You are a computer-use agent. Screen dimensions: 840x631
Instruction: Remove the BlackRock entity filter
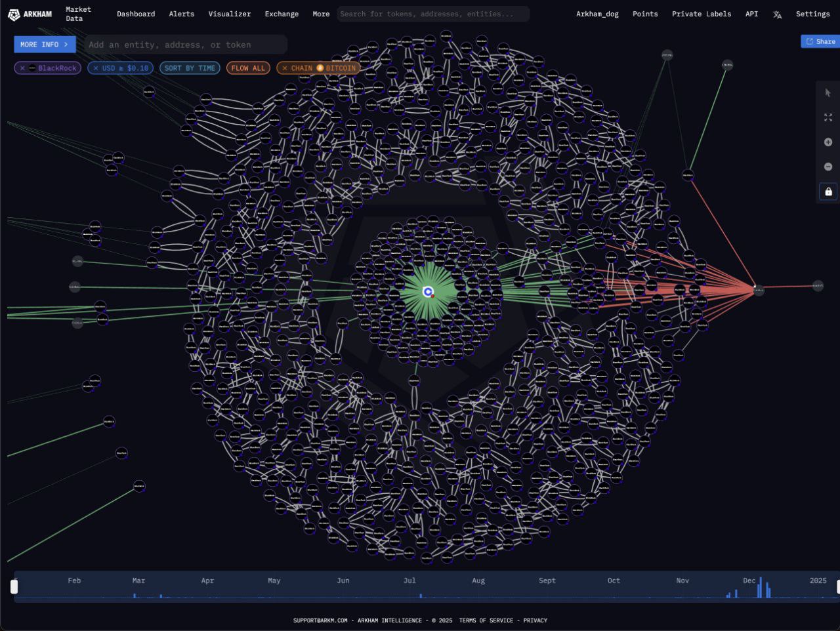[22, 68]
